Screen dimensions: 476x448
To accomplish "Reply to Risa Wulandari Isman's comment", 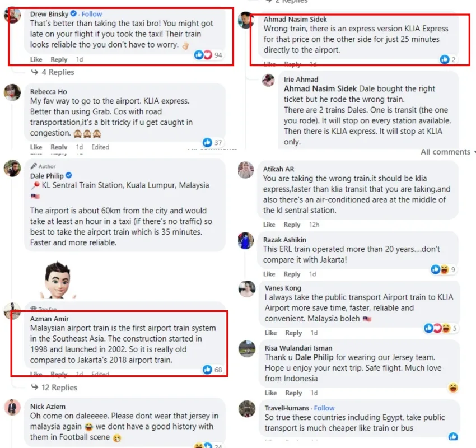I will (x=292, y=393).
